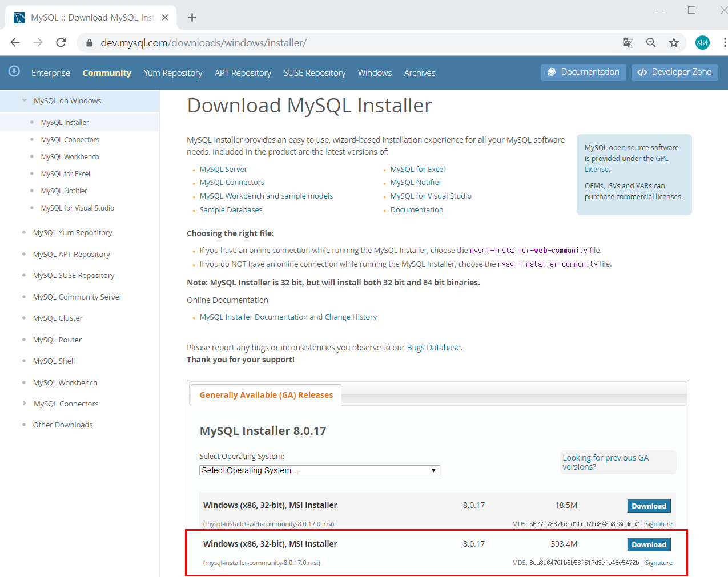728x577 pixels.
Task: Click the Documentation link in product list
Action: click(417, 210)
